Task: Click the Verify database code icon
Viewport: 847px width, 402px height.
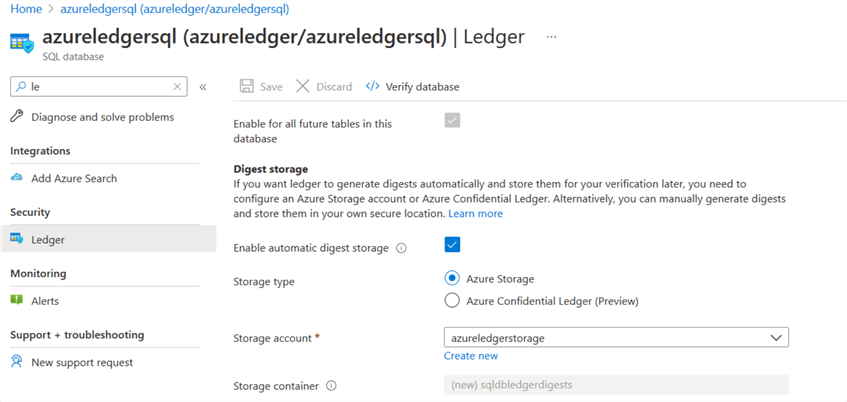Action: 372,87
